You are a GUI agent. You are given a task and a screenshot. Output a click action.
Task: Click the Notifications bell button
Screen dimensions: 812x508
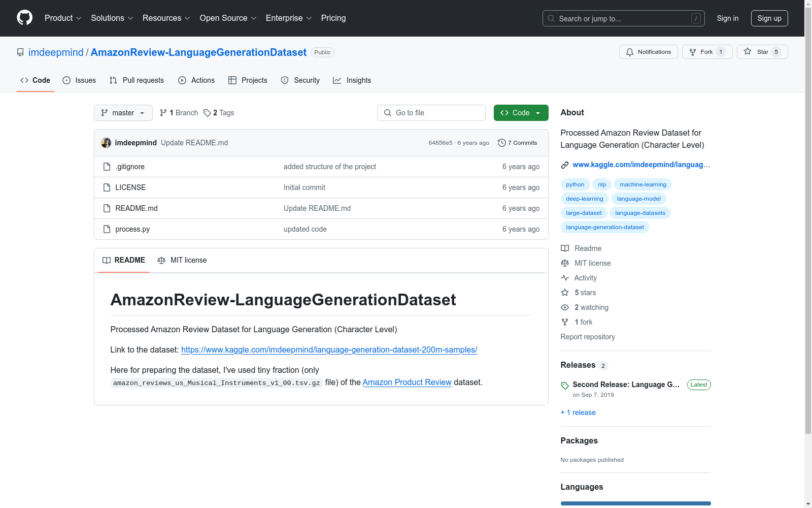click(649, 52)
